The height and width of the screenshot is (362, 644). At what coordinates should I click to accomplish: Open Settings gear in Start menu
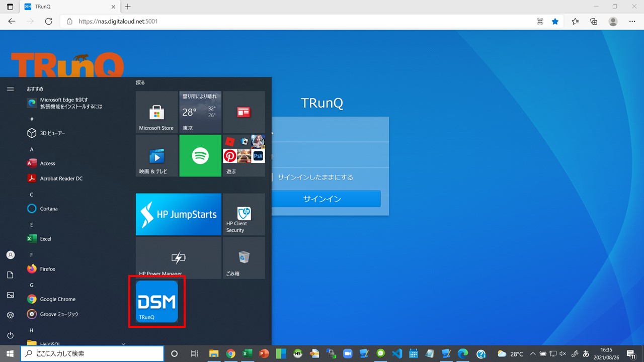click(10, 315)
